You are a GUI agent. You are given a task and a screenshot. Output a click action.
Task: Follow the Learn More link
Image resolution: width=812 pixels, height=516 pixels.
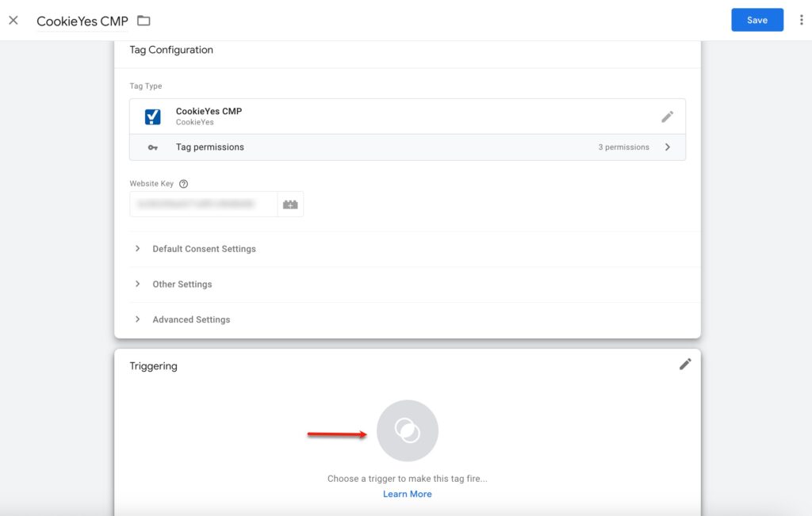[408, 494]
